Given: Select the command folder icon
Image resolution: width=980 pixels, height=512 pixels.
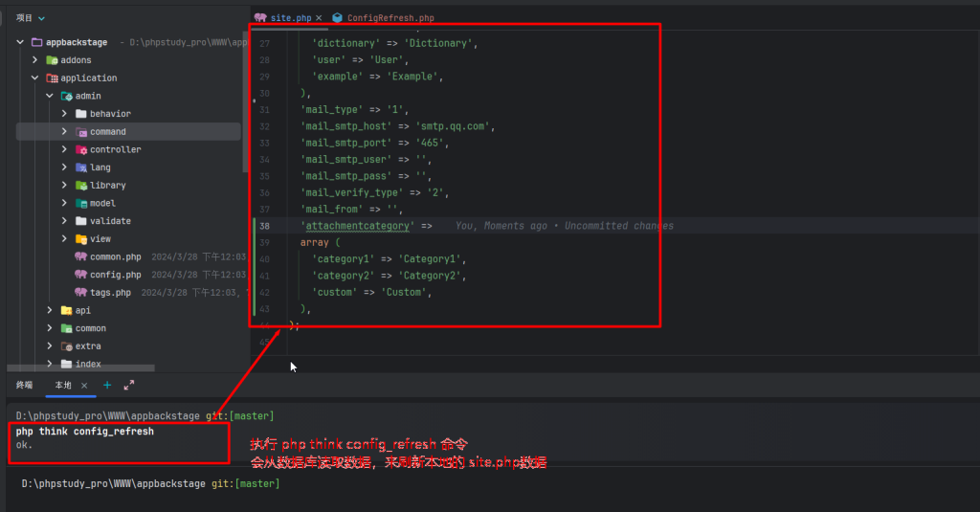Looking at the screenshot, I should [81, 132].
